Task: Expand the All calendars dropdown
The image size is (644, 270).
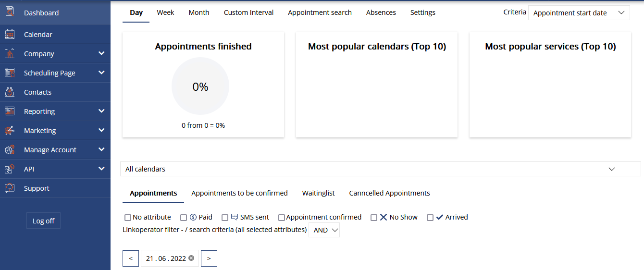Action: point(381,169)
